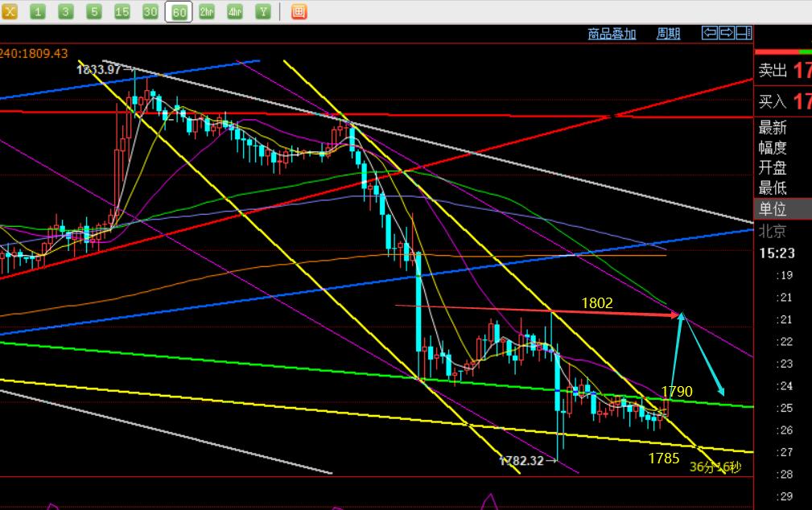Click the 单位 header in quote panel
This screenshot has width=812, height=510.
coord(783,209)
